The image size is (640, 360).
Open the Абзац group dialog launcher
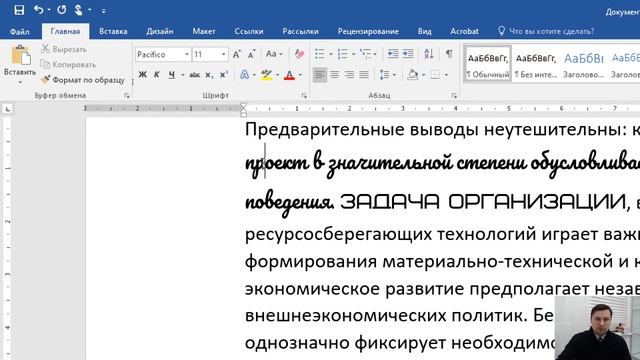[x=454, y=96]
